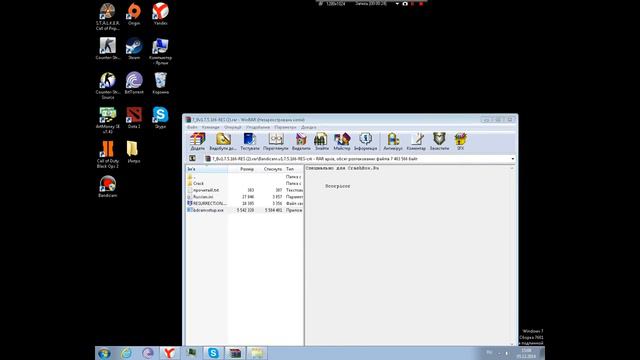Click the Info (Інформація) toolbar icon

pos(365,142)
